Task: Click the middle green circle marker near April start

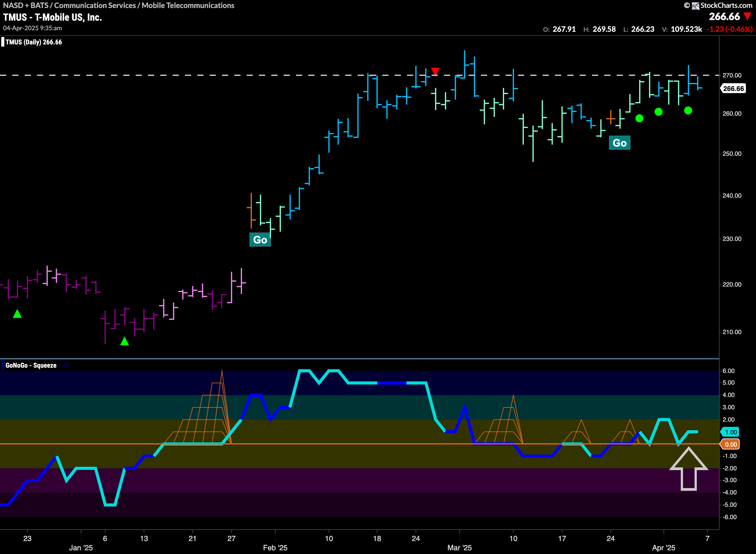Action: pyautogui.click(x=658, y=112)
